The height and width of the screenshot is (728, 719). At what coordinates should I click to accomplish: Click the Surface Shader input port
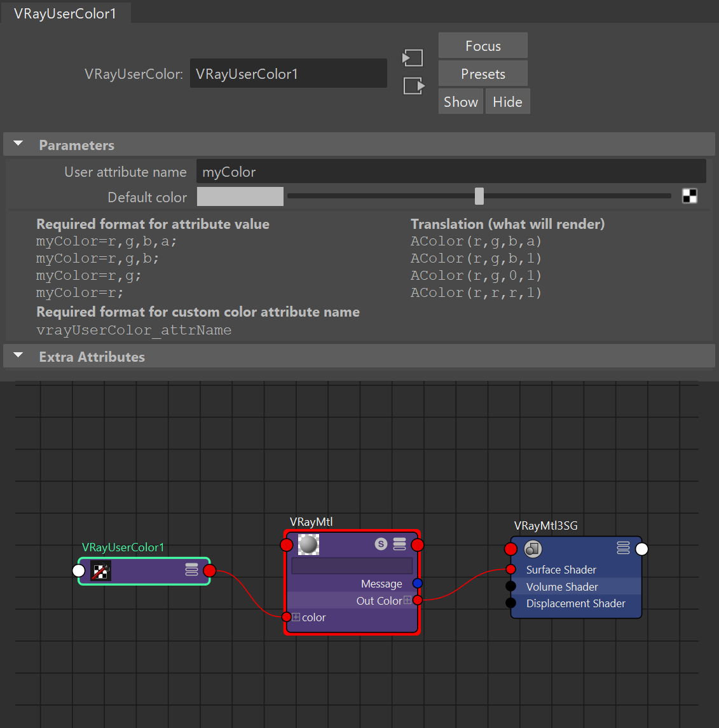(511, 569)
